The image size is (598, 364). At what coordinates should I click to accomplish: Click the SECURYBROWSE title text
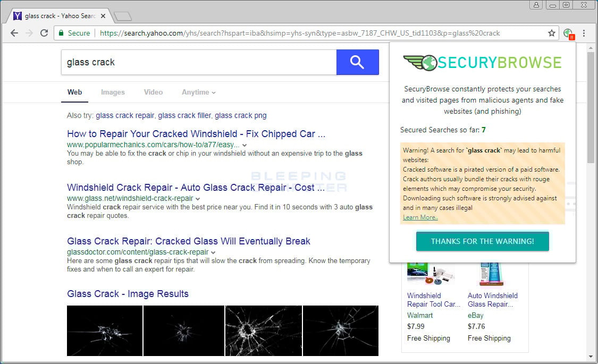pyautogui.click(x=500, y=63)
